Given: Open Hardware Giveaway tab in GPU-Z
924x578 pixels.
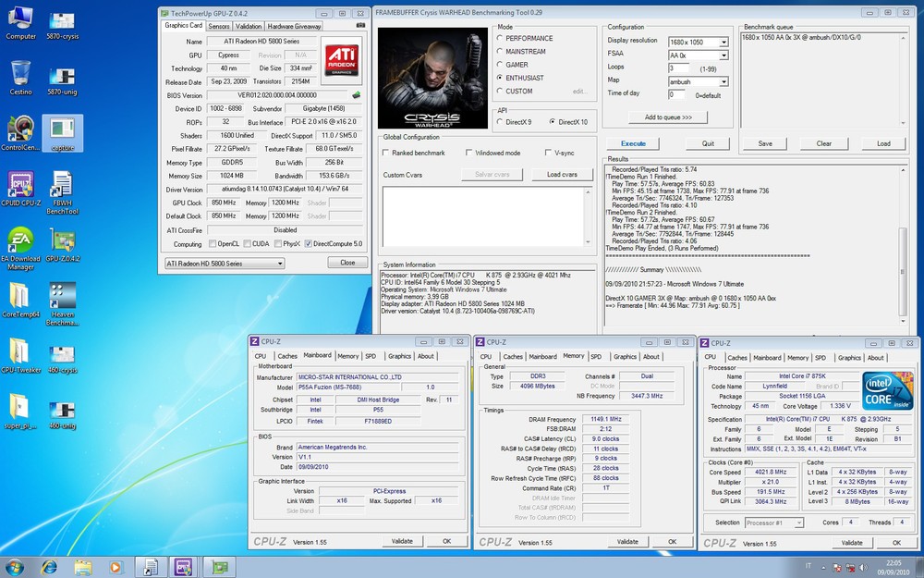Looking at the screenshot, I should point(294,26).
